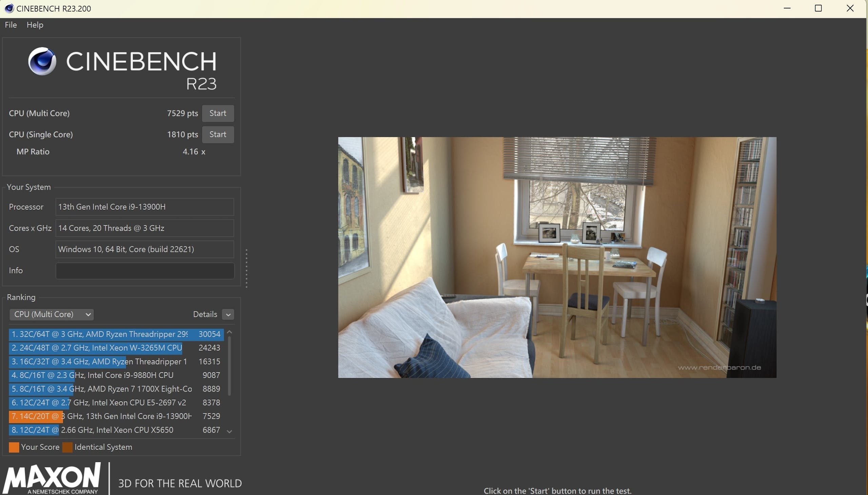868x495 pixels.
Task: Click the ranking list scroll down arrow
Action: coord(230,432)
